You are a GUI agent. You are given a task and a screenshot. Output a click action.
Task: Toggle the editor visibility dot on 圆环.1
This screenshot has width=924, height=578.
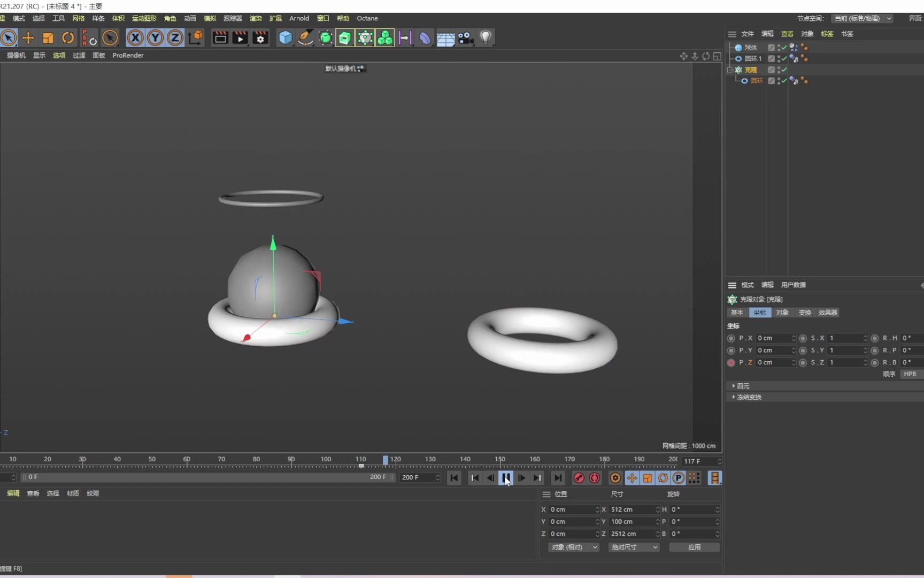(779, 57)
